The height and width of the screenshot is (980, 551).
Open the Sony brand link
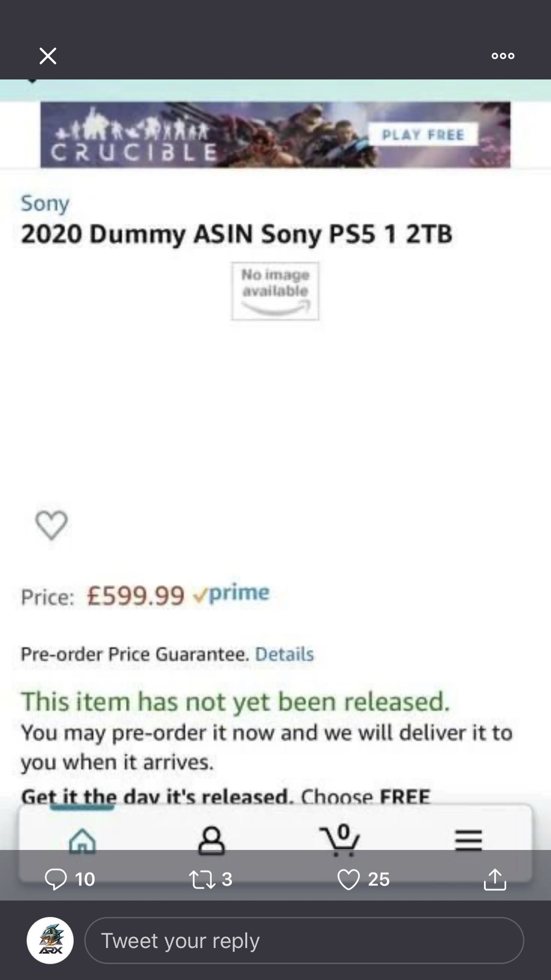pos(45,203)
